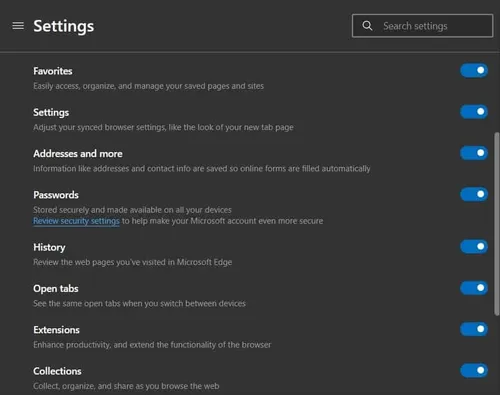This screenshot has width=500, height=395.
Task: Turn off Extensions sync switch
Action: pos(474,329)
